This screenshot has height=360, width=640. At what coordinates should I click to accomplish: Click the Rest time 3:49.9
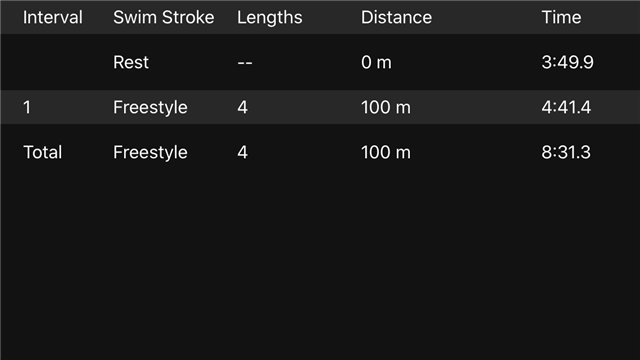pos(567,62)
